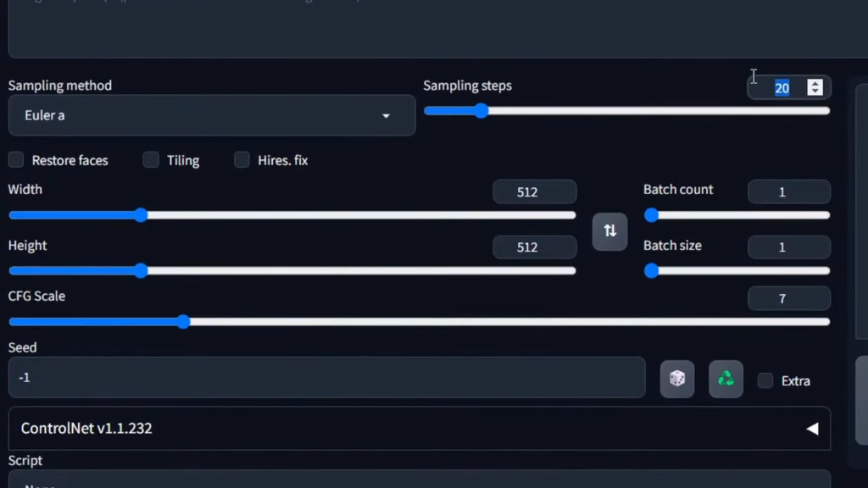Viewport: 868px width, 488px height.
Task: Collapse the ControlNet v1.1.232 panel
Action: click(812, 428)
